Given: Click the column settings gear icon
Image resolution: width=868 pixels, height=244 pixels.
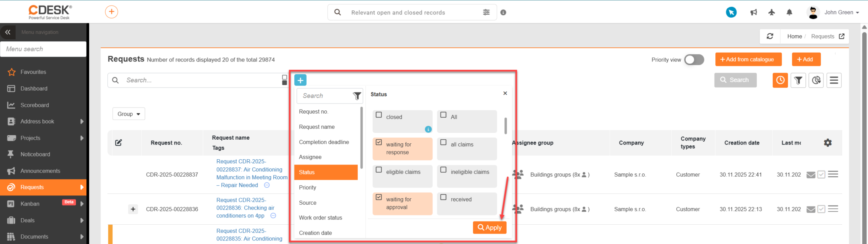Looking at the screenshot, I should coord(828,142).
